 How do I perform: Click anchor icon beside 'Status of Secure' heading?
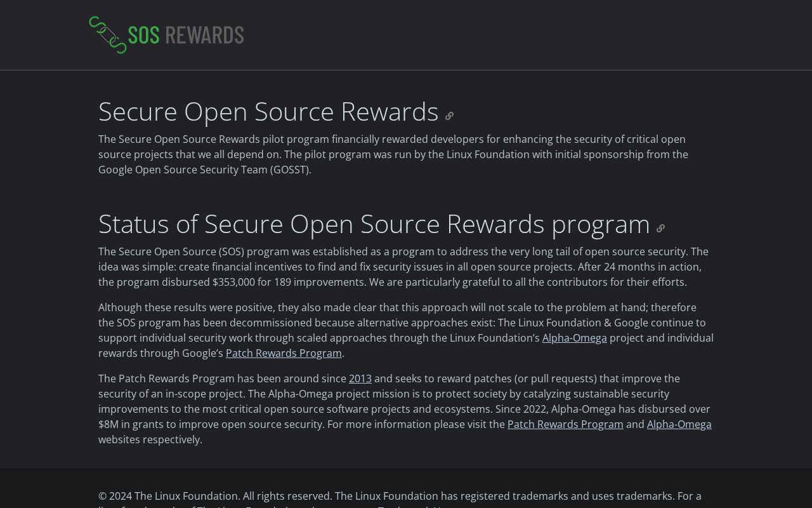coord(660,229)
